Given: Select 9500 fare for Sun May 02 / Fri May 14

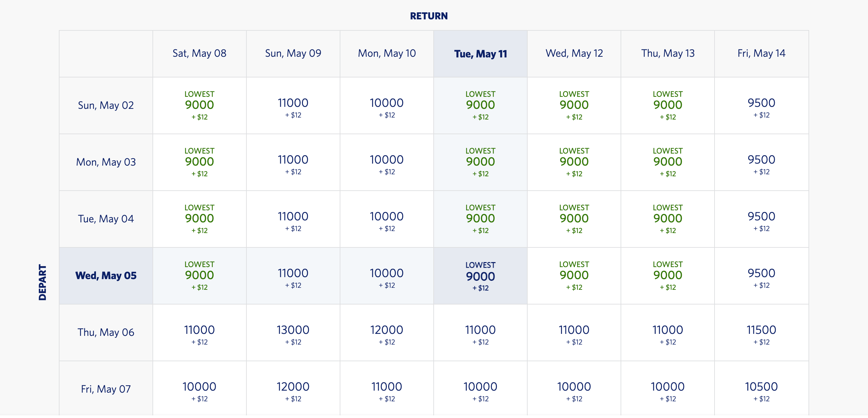Looking at the screenshot, I should click(x=761, y=106).
